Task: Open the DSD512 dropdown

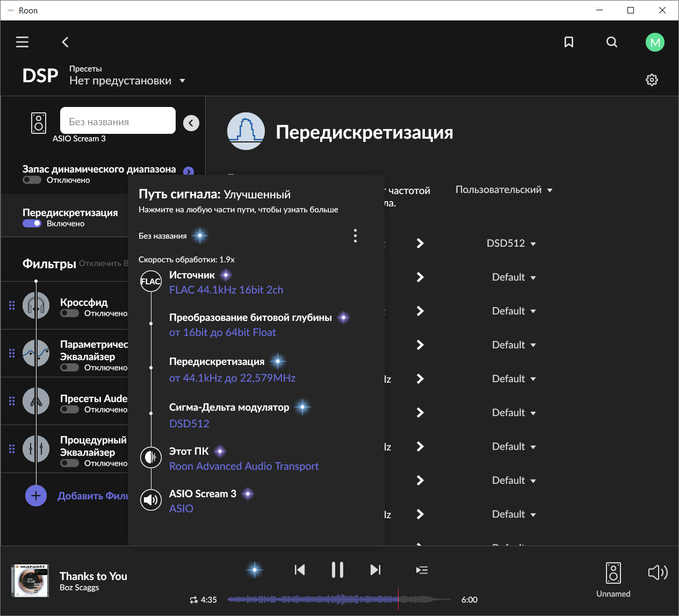Action: (511, 243)
